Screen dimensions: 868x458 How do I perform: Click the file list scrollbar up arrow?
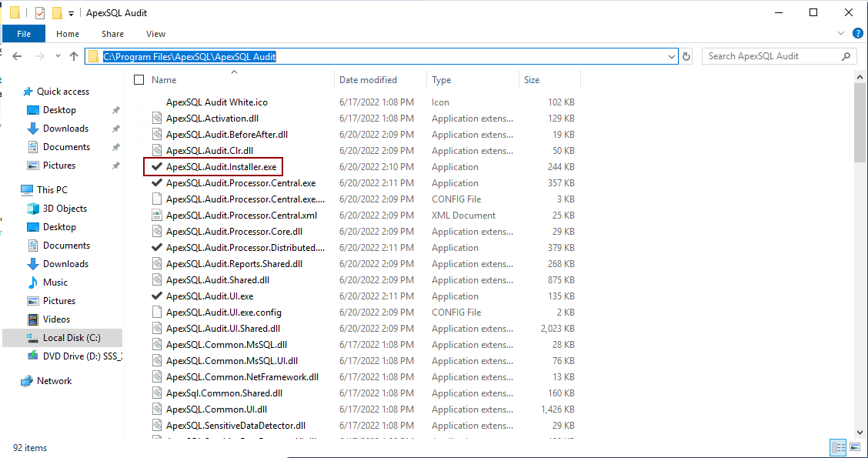[860, 77]
